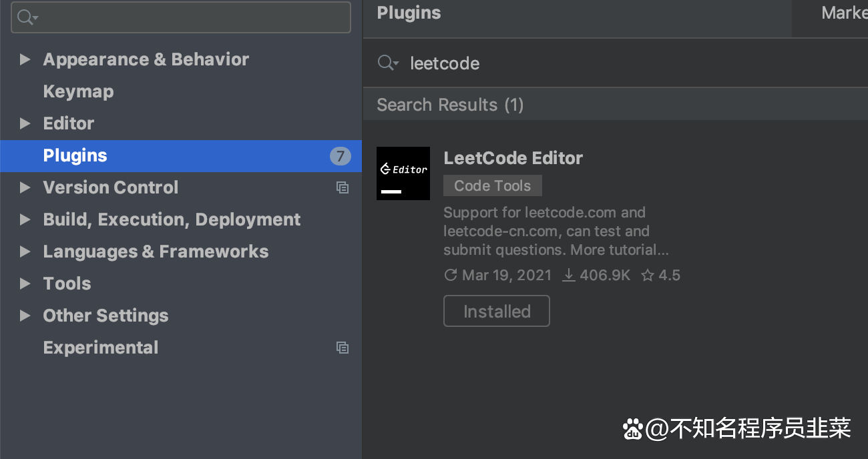Screen dimensions: 868x459
Task: Switch to the Marketplace tab
Action: (843, 13)
